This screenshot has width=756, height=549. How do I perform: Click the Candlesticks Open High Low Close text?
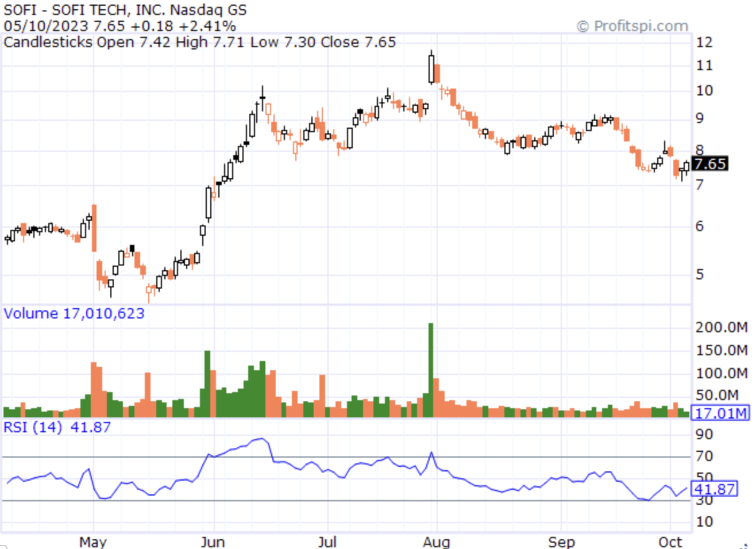[x=199, y=42]
